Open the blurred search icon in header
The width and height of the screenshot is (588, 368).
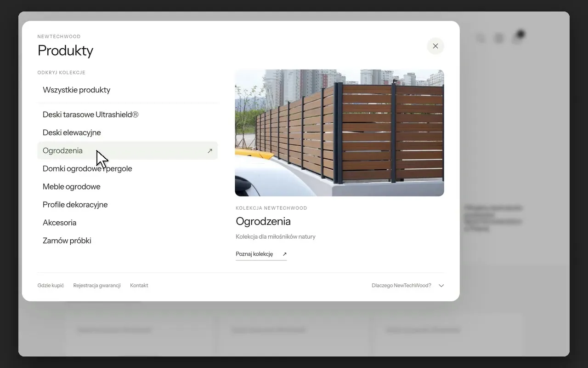coord(481,38)
